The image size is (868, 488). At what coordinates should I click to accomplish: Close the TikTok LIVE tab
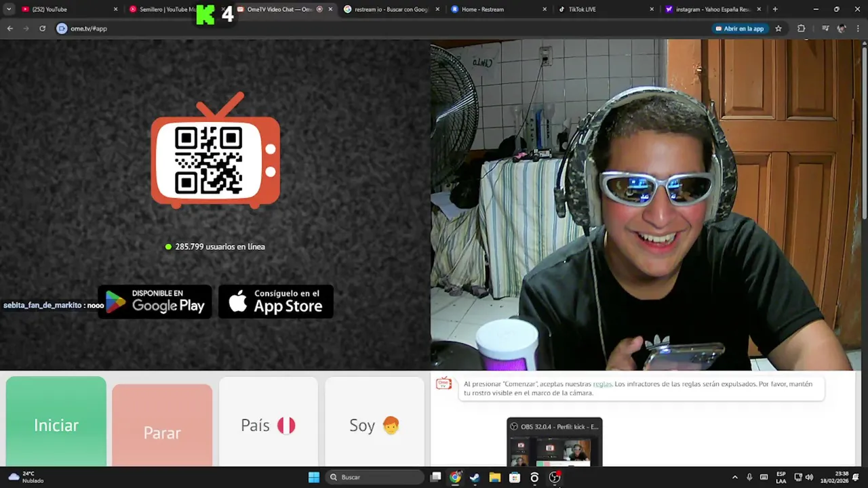(652, 9)
